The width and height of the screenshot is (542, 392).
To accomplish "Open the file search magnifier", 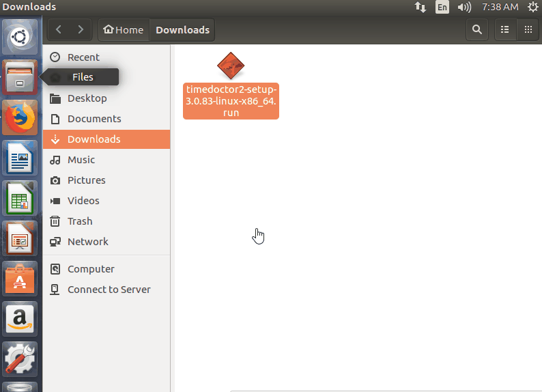I will click(477, 30).
